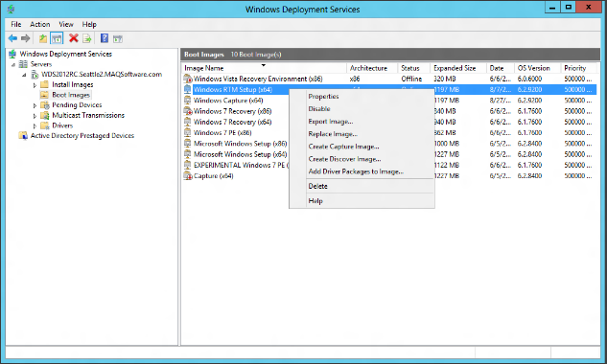Click the Windows Deployment Services root icon
The width and height of the screenshot is (607, 364).
12,54
